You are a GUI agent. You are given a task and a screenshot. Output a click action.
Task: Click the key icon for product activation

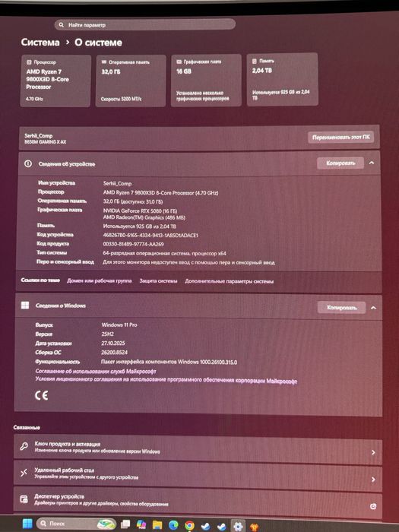pyautogui.click(x=24, y=447)
